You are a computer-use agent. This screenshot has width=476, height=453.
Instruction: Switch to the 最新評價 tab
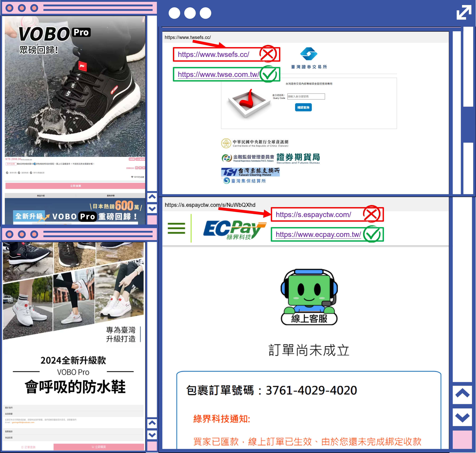111,196
